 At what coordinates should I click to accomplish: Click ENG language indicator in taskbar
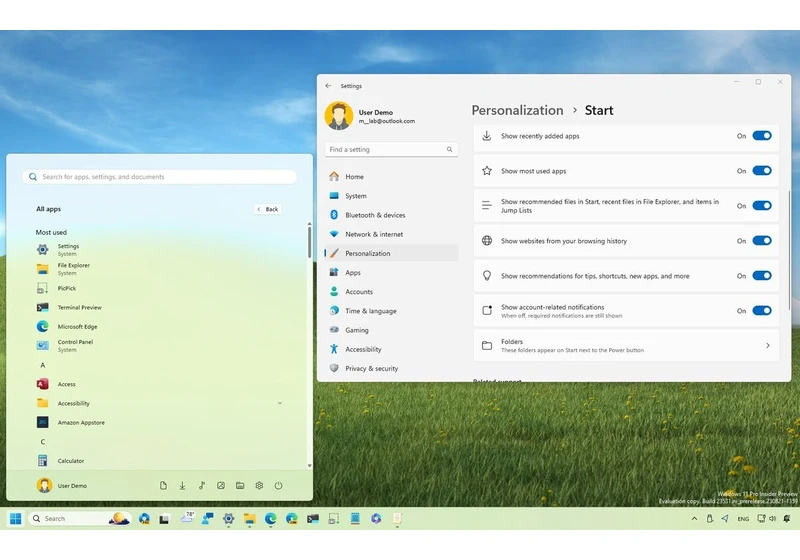point(743,519)
